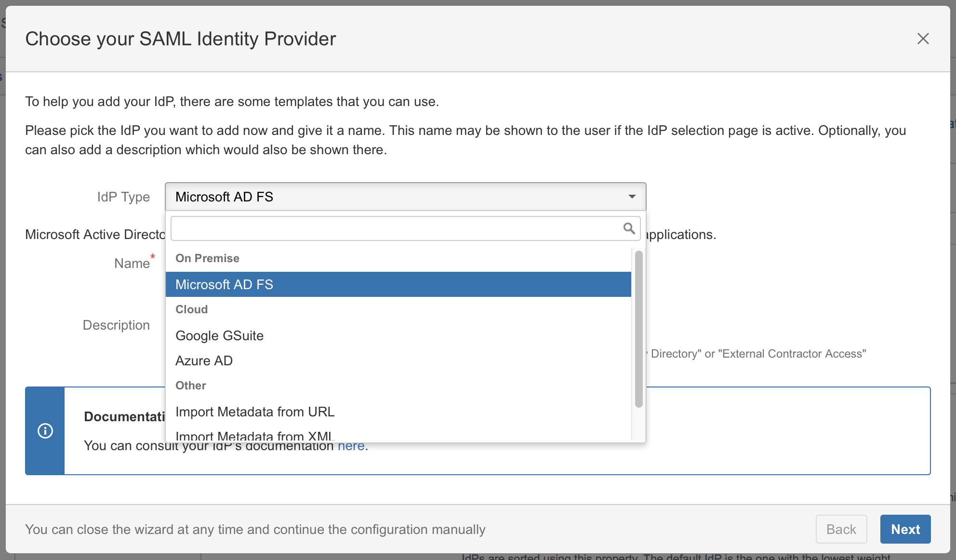Open the IdP Type dropdown arrow

click(632, 197)
